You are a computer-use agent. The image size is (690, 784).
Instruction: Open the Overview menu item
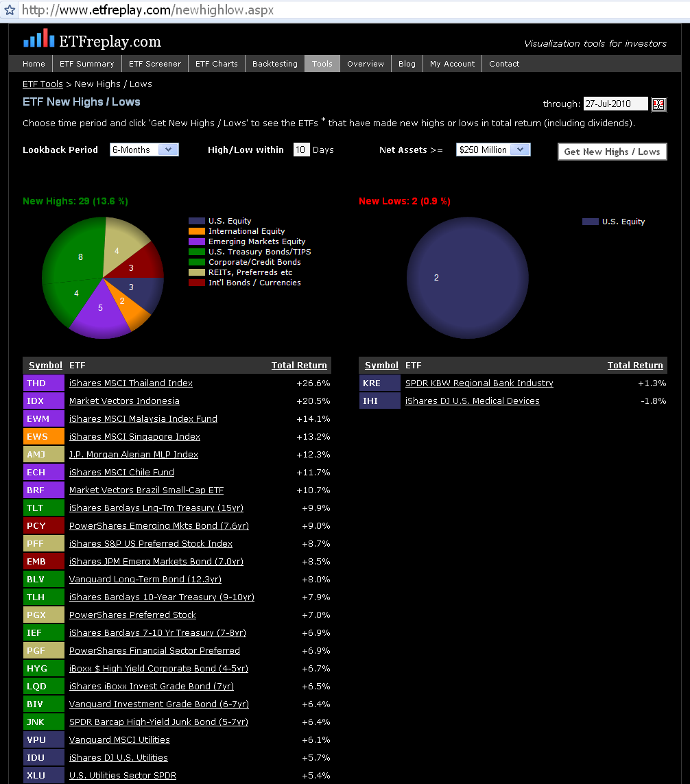366,64
